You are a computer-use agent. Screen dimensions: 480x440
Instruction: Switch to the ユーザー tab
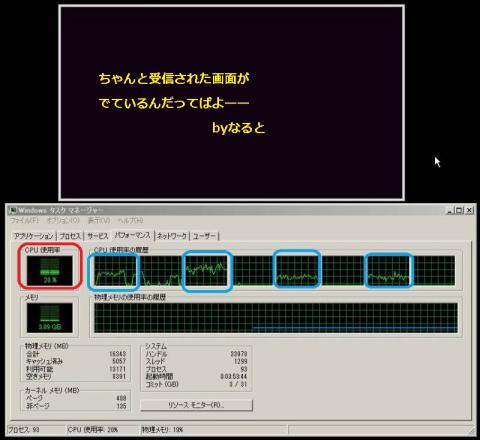point(204,236)
